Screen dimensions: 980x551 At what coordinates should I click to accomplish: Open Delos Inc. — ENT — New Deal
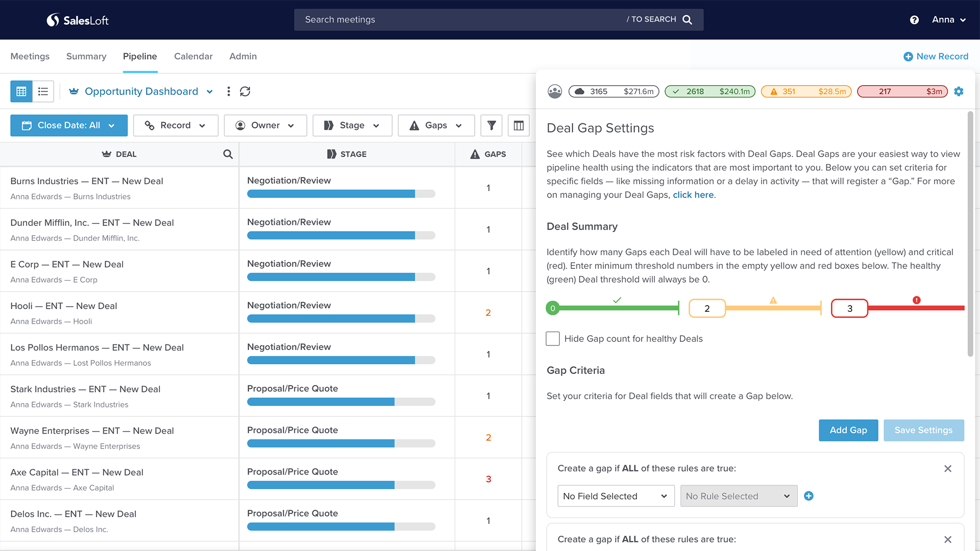click(x=73, y=514)
